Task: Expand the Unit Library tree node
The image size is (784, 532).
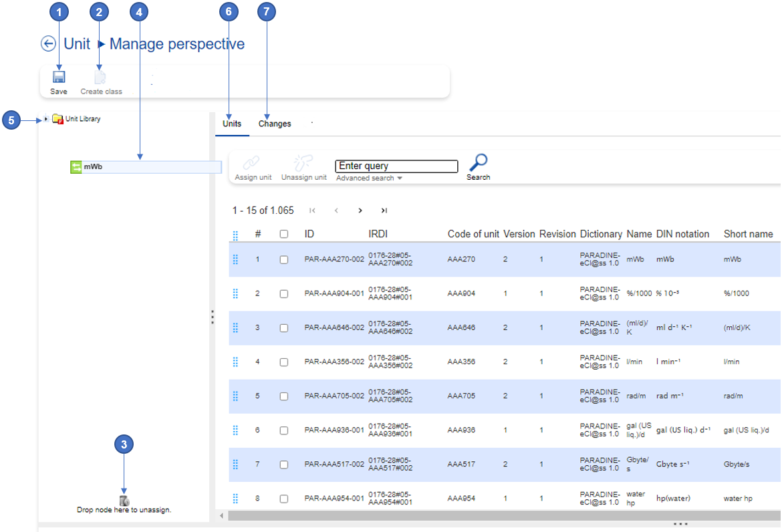Action: [45, 119]
